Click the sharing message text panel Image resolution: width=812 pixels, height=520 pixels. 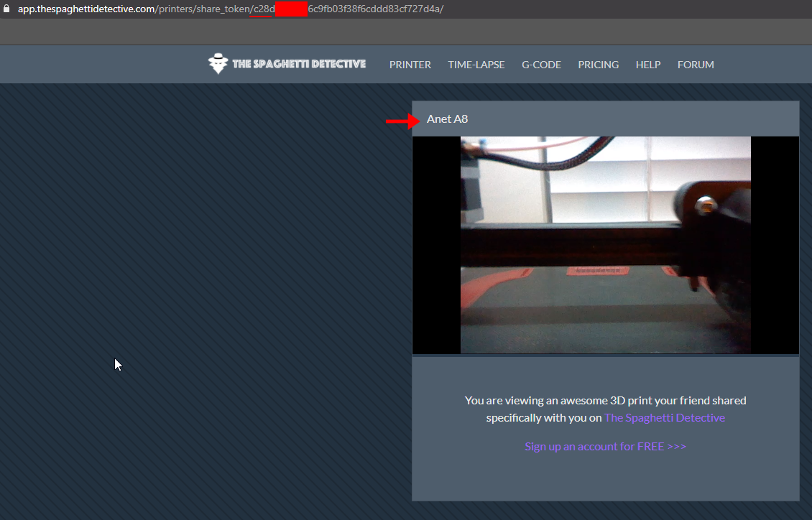click(x=605, y=409)
